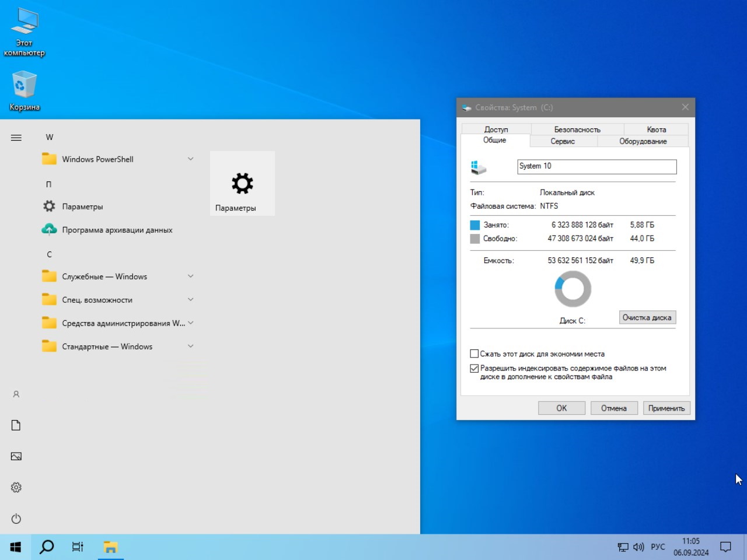Click the disk label field containing System 10
Screen dimensions: 747x560
(x=597, y=167)
